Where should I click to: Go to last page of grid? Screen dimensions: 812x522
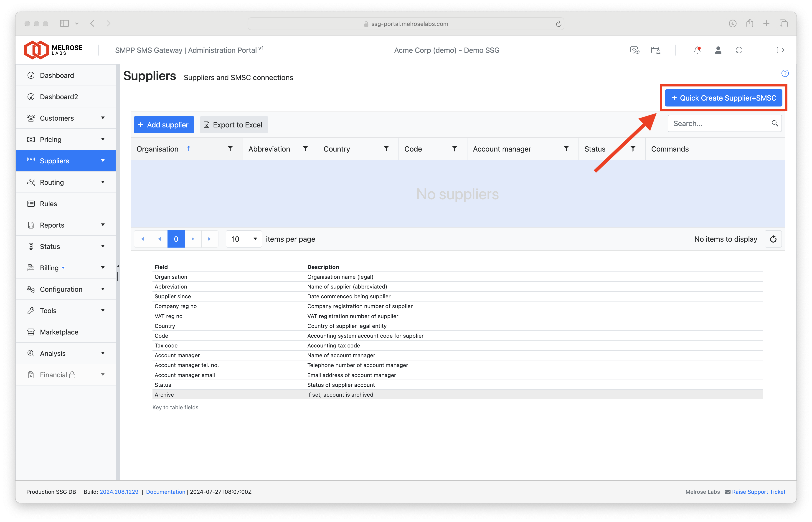[210, 239]
